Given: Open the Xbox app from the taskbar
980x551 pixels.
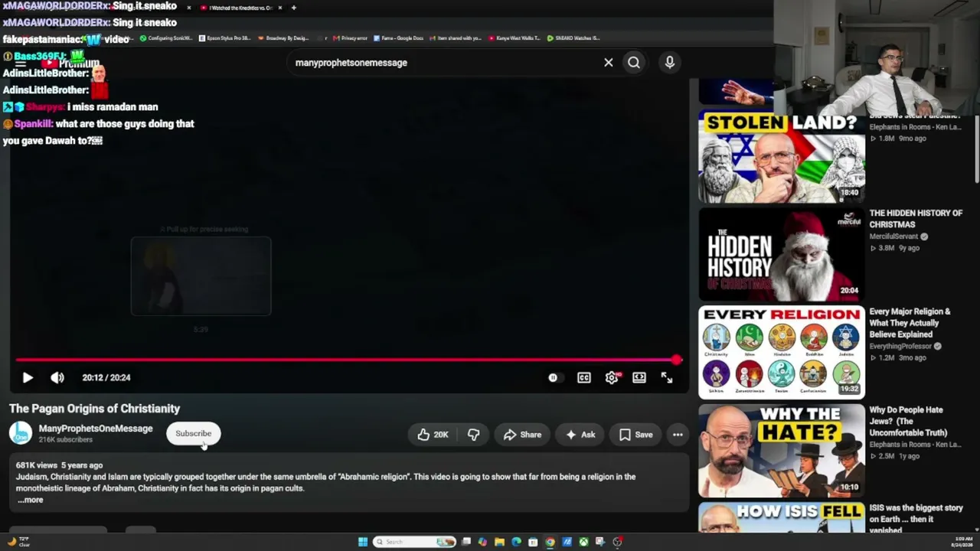Looking at the screenshot, I should point(583,542).
